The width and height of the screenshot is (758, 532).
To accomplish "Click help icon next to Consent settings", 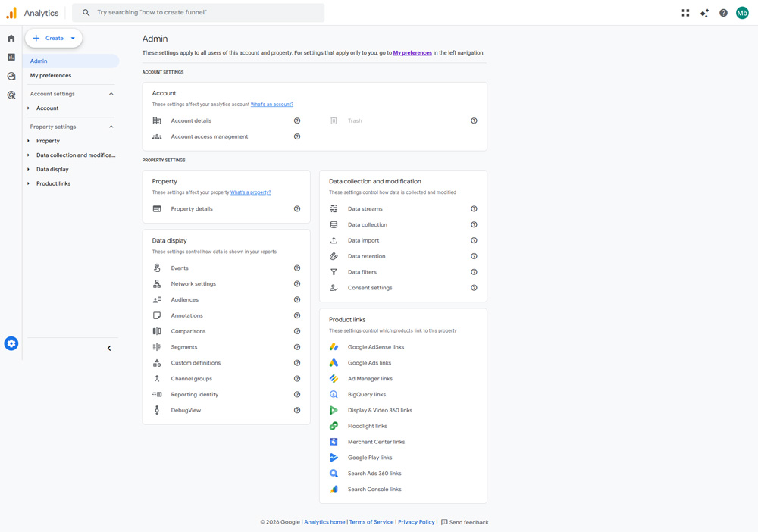I will pos(475,288).
